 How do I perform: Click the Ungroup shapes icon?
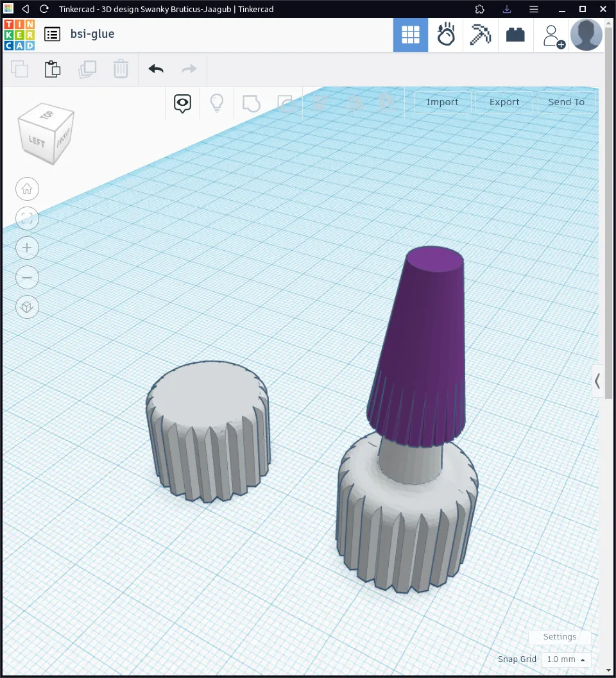(x=286, y=104)
